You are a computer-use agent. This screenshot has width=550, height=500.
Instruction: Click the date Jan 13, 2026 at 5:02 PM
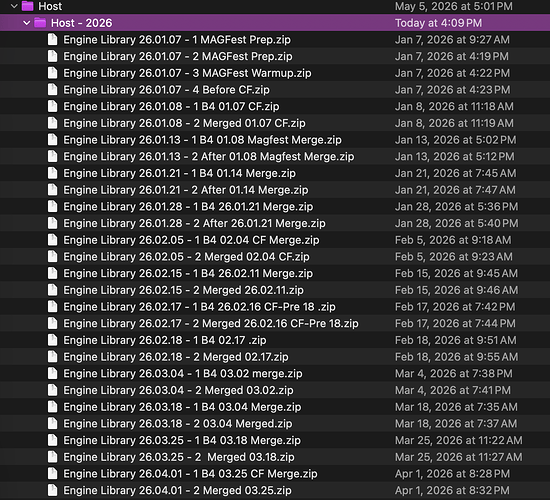tap(456, 139)
